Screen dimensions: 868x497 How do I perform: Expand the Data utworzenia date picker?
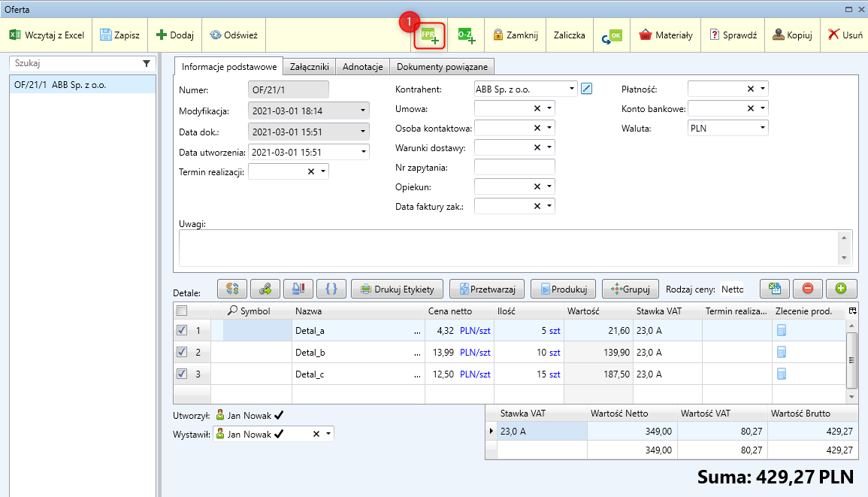click(x=364, y=152)
